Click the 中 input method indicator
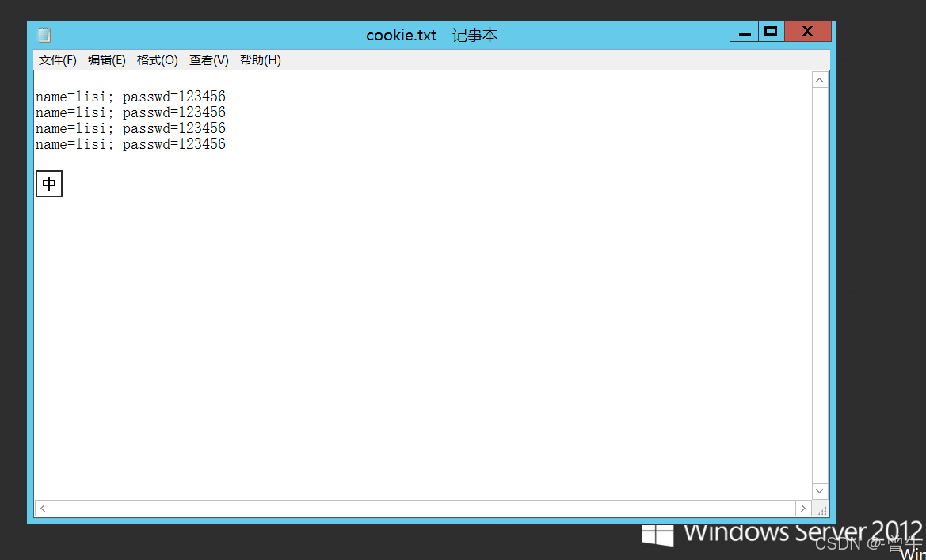926x560 pixels. (49, 184)
